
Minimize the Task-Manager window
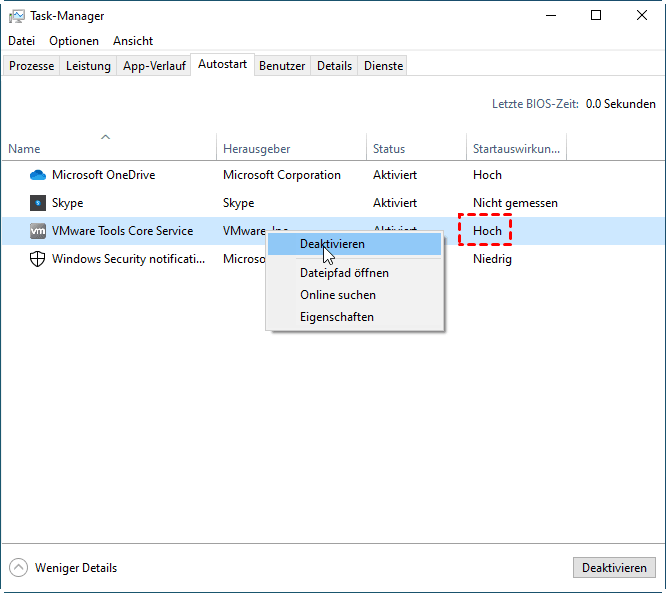tap(551, 16)
